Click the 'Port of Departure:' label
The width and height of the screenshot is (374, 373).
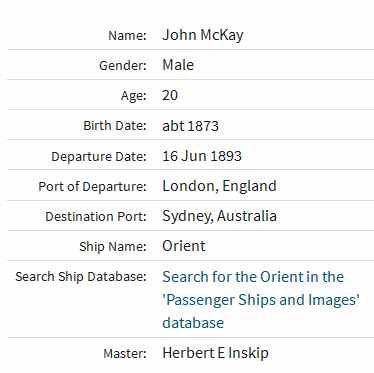point(92,187)
